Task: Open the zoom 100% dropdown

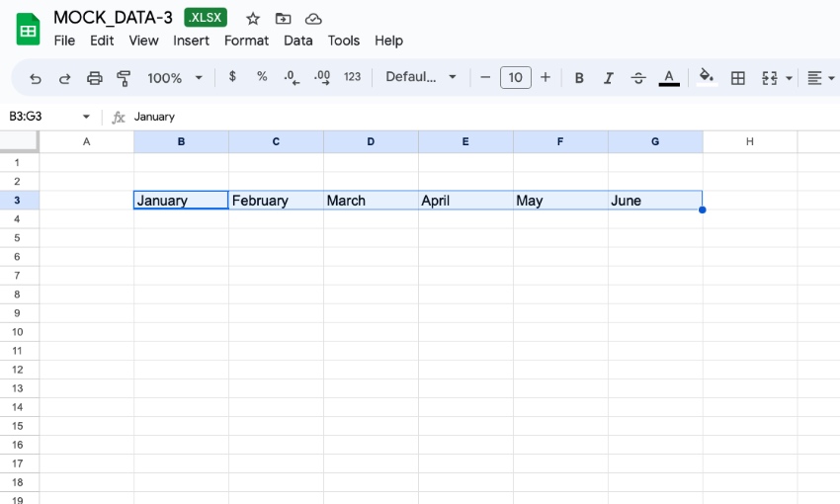Action: pyautogui.click(x=175, y=78)
